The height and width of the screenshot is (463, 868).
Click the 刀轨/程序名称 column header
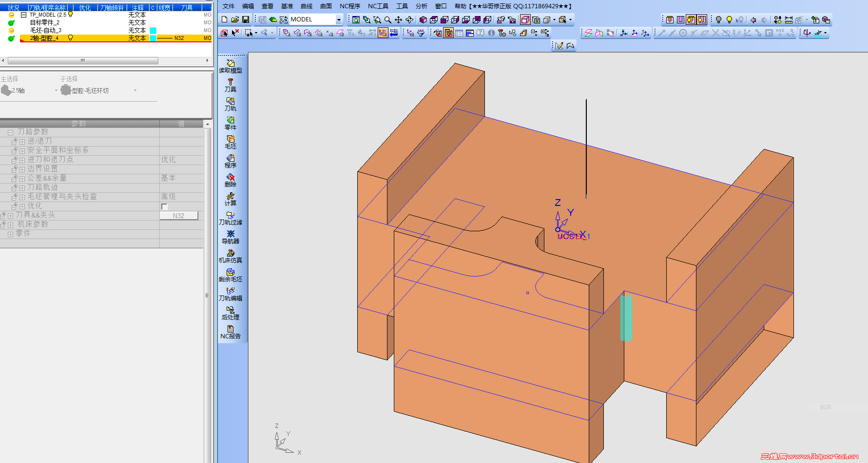click(47, 8)
